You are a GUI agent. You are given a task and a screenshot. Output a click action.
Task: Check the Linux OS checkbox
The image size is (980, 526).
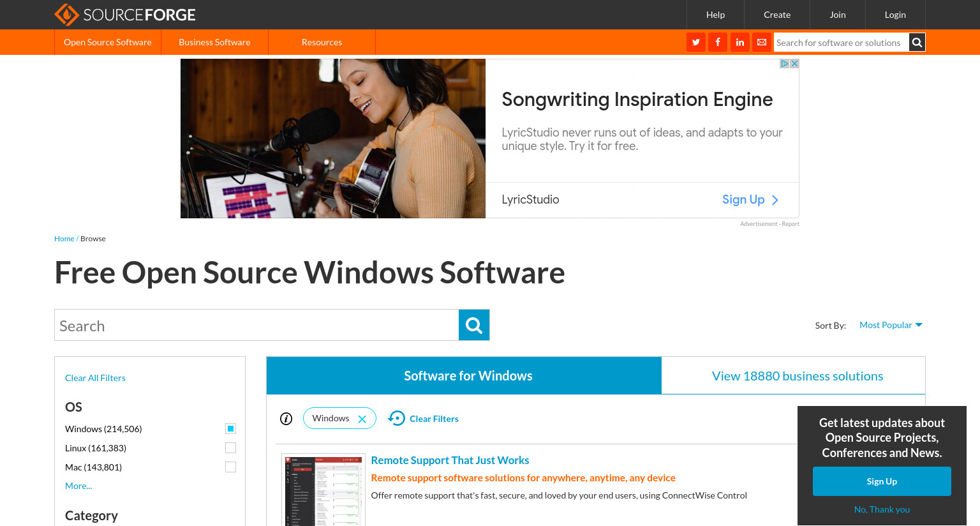point(231,448)
